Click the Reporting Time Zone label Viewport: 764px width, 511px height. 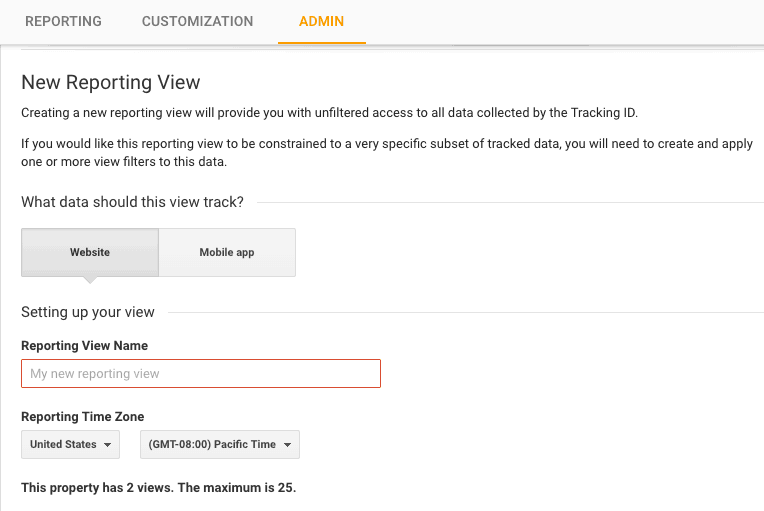[x=82, y=417]
